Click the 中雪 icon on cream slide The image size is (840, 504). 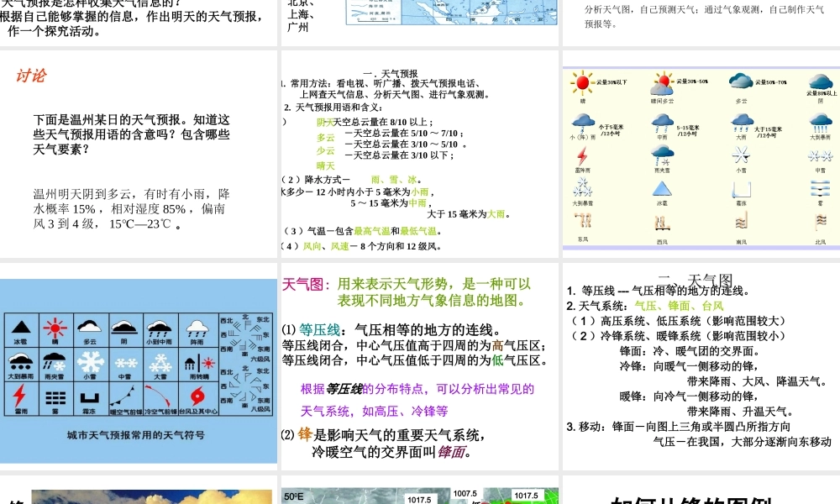click(820, 156)
